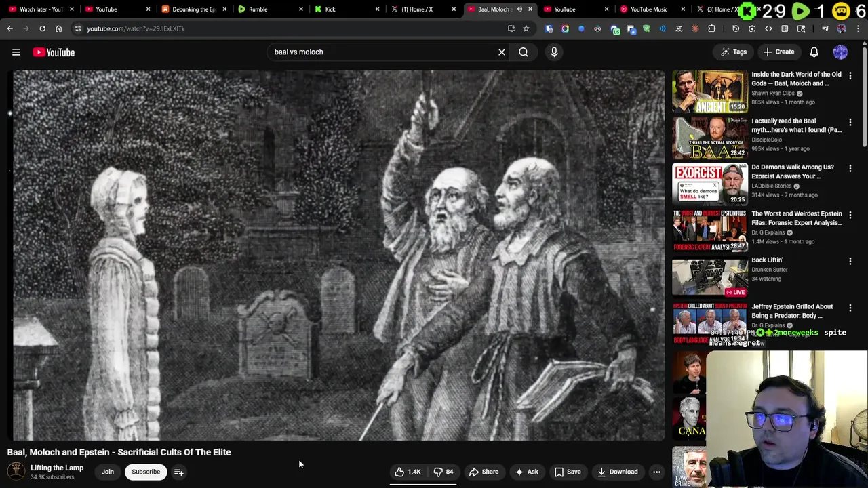Click the address bar URL
This screenshot has width=868, height=488.
point(136,28)
